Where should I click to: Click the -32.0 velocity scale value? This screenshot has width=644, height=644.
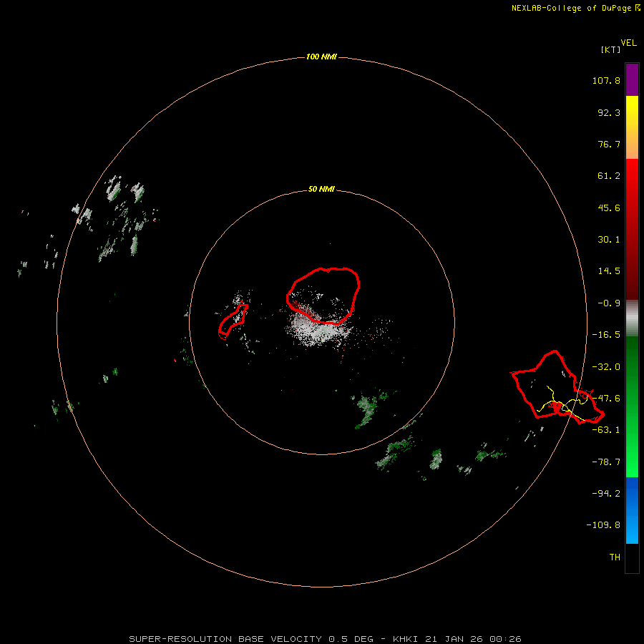tap(606, 367)
